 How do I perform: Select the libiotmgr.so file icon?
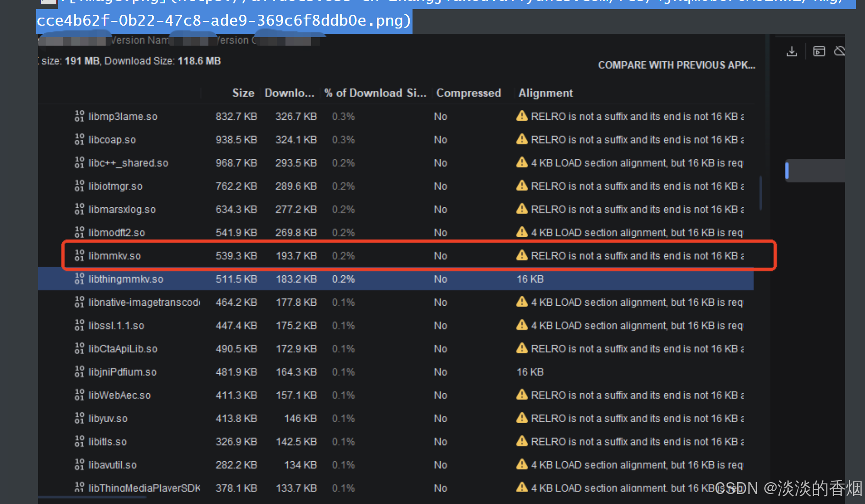coord(79,186)
